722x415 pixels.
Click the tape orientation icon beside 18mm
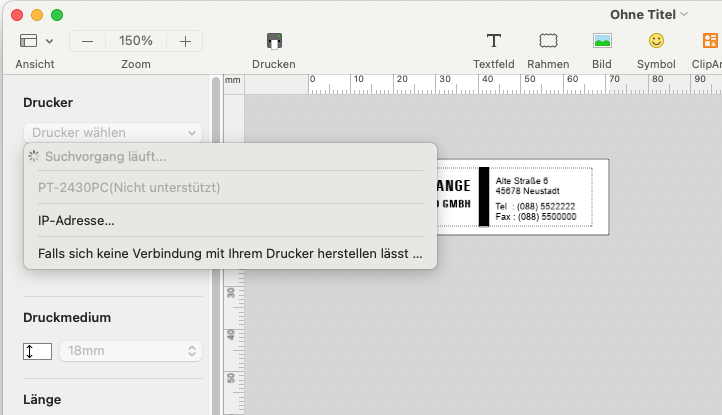pos(37,351)
